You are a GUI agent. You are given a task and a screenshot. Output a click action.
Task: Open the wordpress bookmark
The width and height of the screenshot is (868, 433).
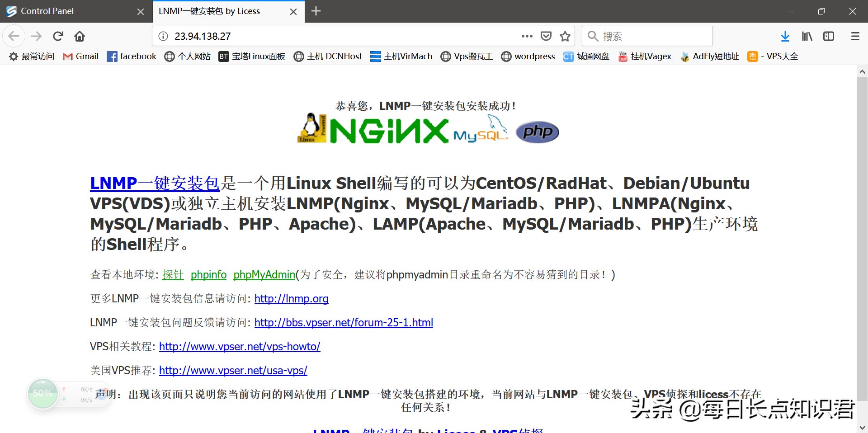pyautogui.click(x=528, y=56)
